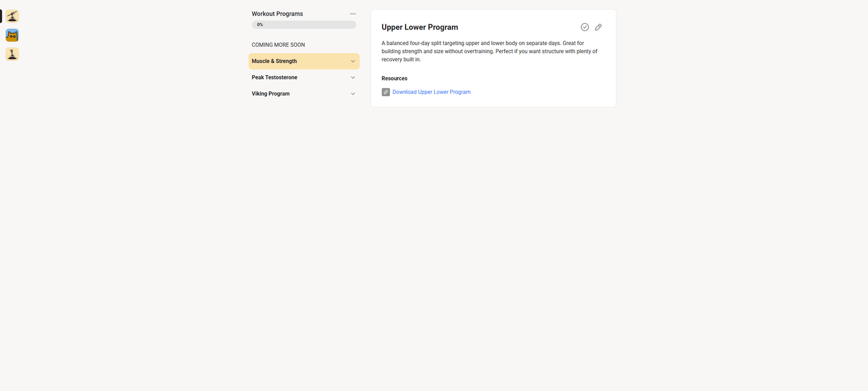Screen dimensions: 868x391
Task: Download Upper Lower Program link
Action: (x=431, y=92)
